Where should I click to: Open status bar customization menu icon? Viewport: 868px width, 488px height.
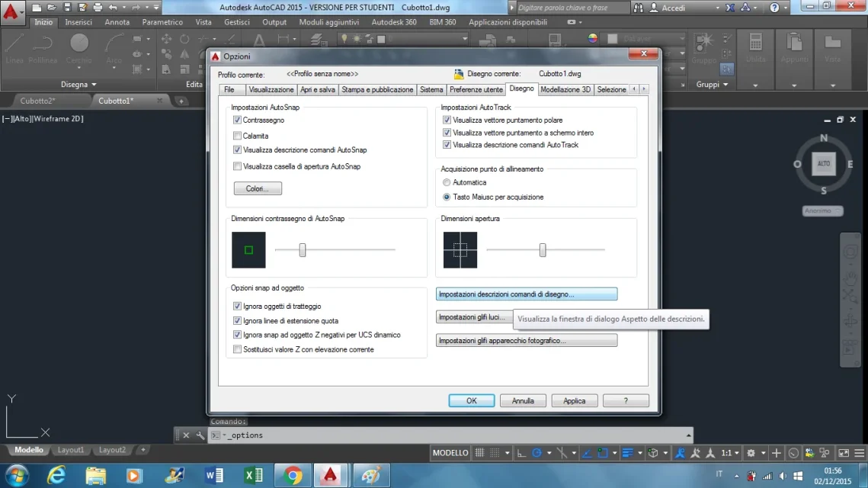(859, 453)
